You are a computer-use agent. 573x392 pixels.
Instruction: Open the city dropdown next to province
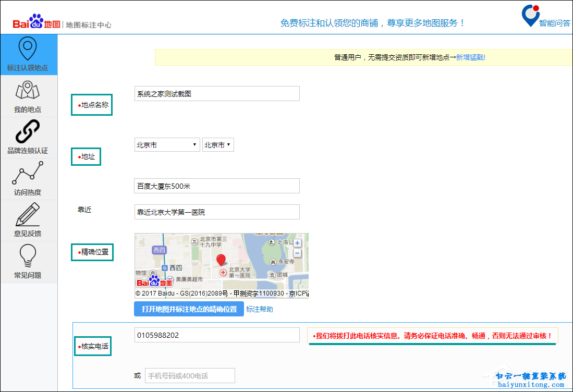coord(217,144)
